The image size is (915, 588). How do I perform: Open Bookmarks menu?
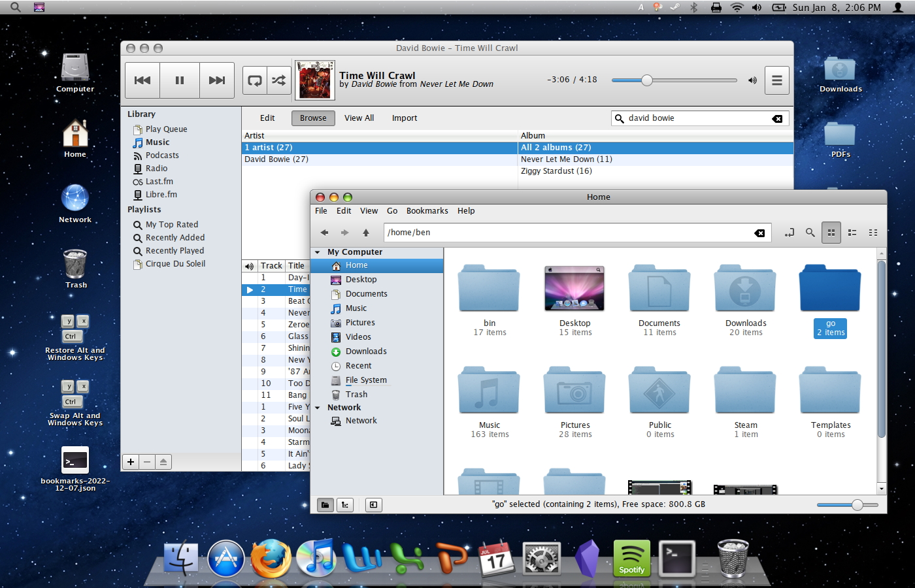[x=427, y=211]
